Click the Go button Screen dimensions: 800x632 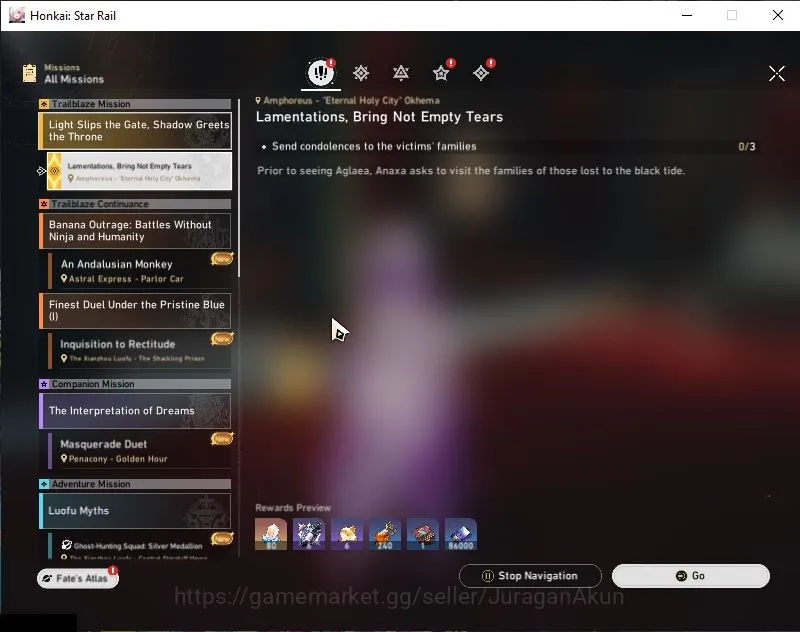click(x=690, y=576)
